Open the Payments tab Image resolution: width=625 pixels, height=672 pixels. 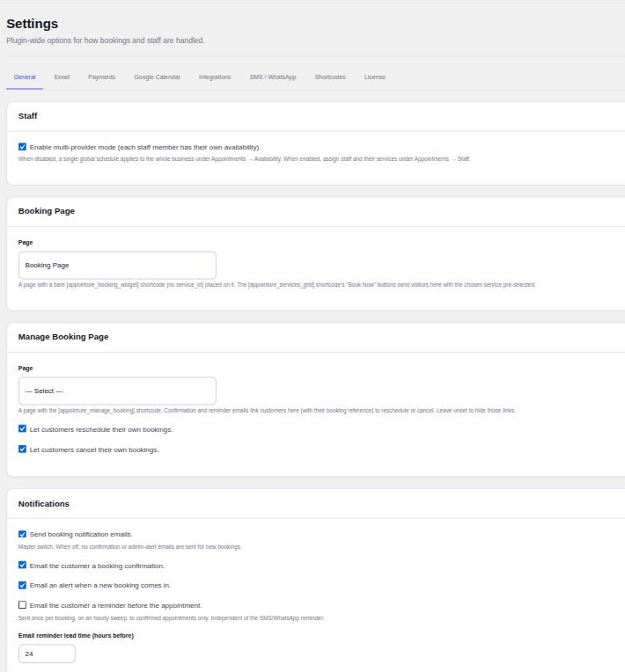(101, 77)
